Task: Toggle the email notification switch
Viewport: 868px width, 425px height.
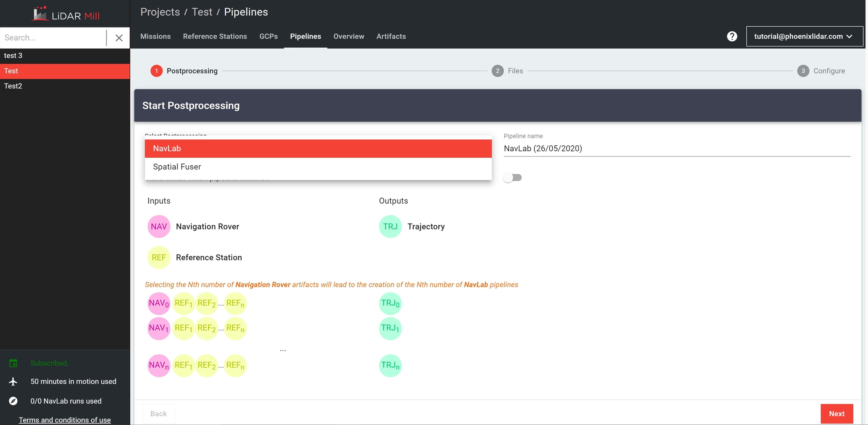Action: click(x=512, y=178)
